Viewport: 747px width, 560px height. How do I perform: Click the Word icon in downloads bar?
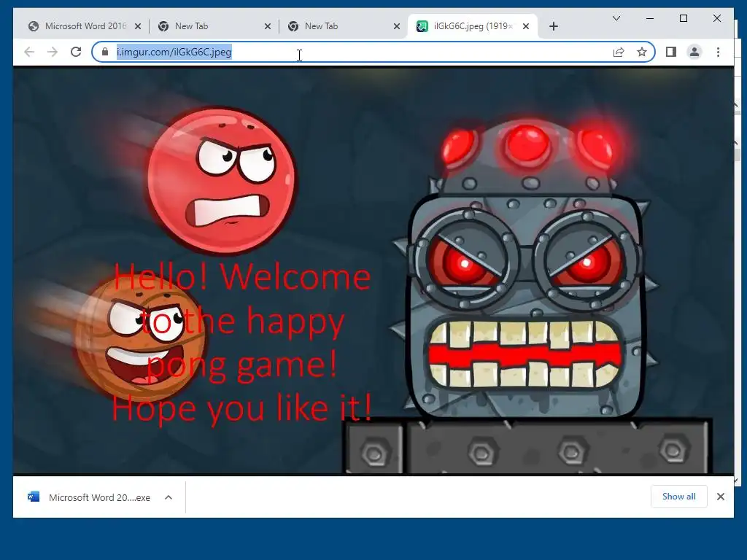pyautogui.click(x=34, y=497)
